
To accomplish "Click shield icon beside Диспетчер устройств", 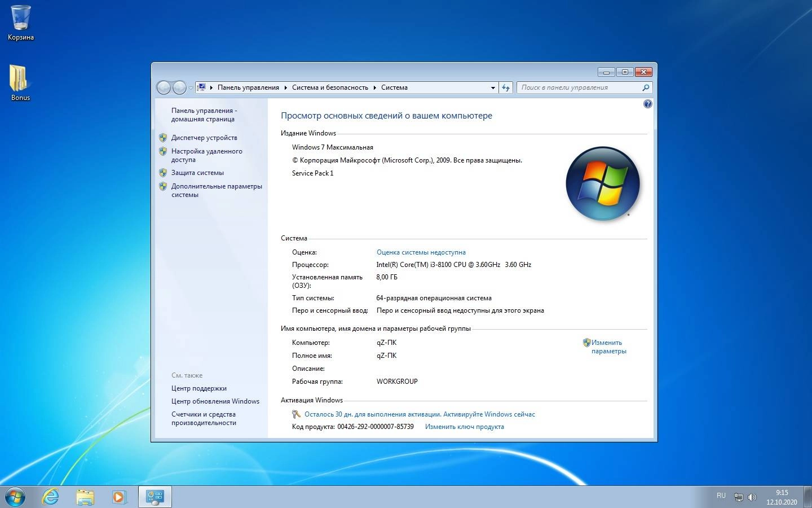I will [x=163, y=137].
